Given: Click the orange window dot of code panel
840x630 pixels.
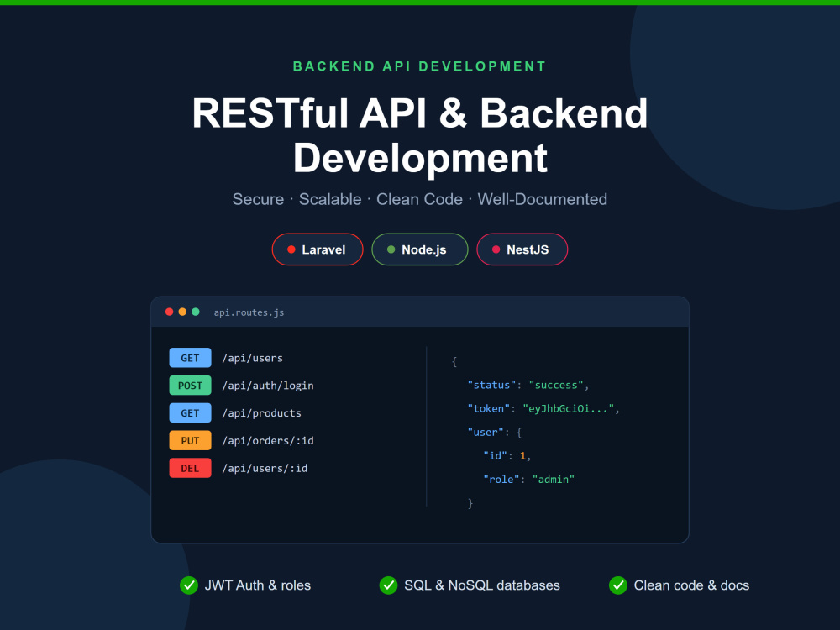Looking at the screenshot, I should 182,312.
